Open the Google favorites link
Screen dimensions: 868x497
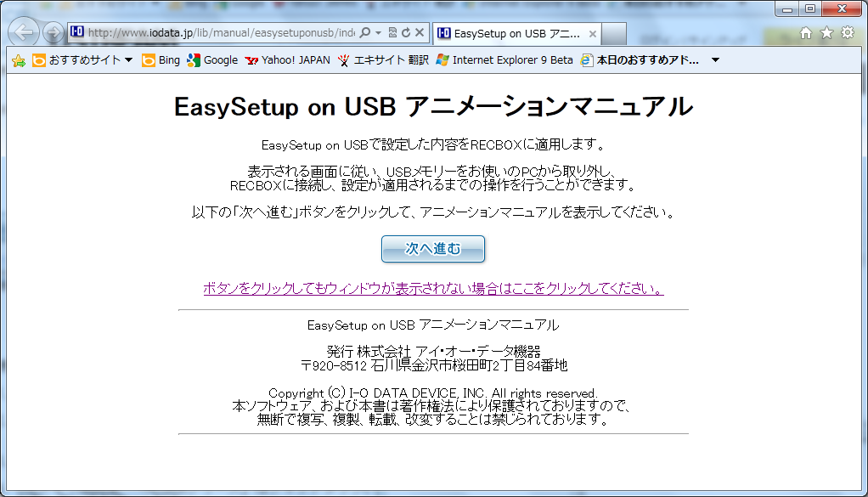pos(212,59)
